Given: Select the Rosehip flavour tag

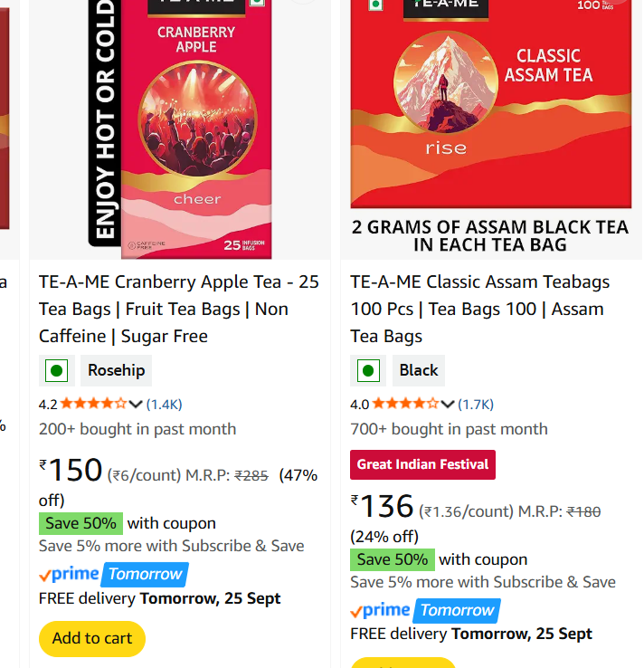Looking at the screenshot, I should (x=116, y=370).
